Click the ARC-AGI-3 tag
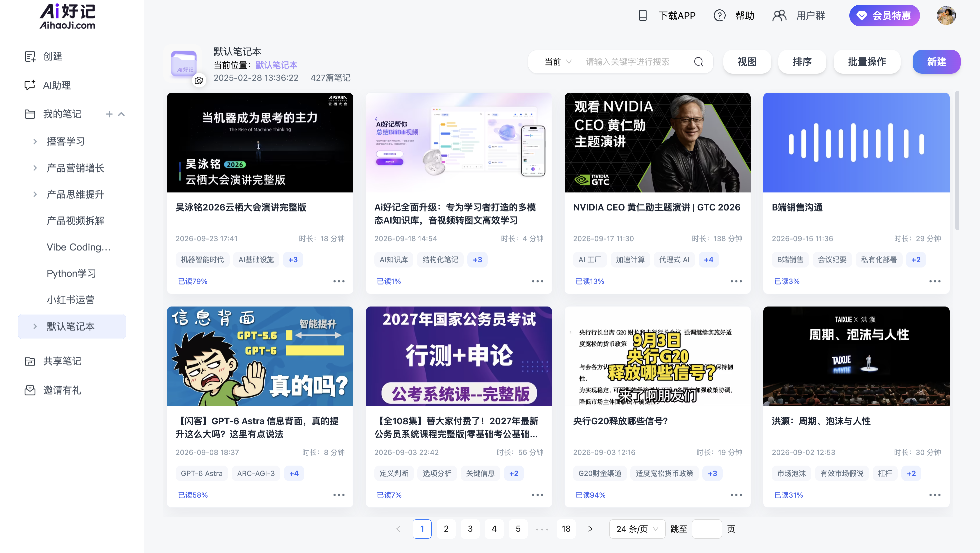980x553 pixels. pos(256,473)
